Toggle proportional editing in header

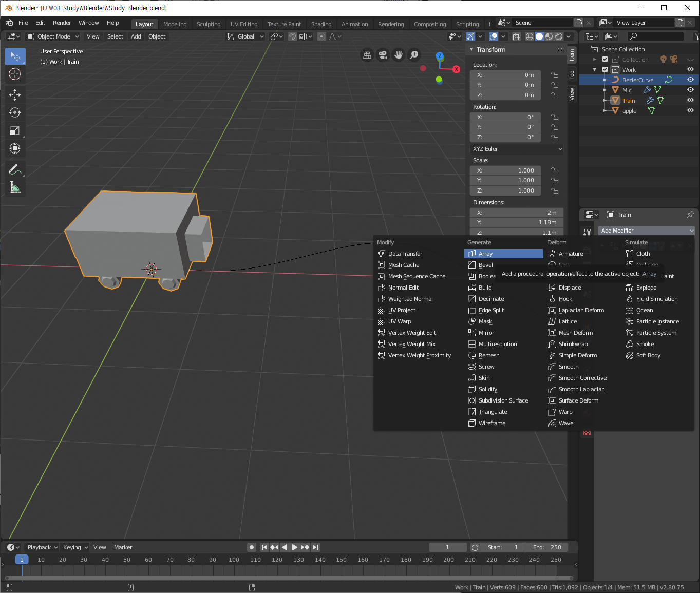(x=321, y=36)
